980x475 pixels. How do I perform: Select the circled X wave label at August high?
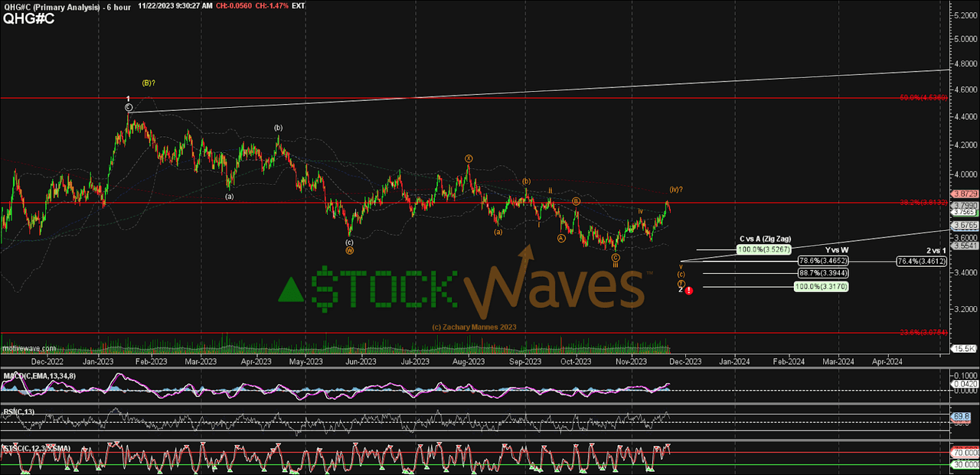click(x=469, y=158)
